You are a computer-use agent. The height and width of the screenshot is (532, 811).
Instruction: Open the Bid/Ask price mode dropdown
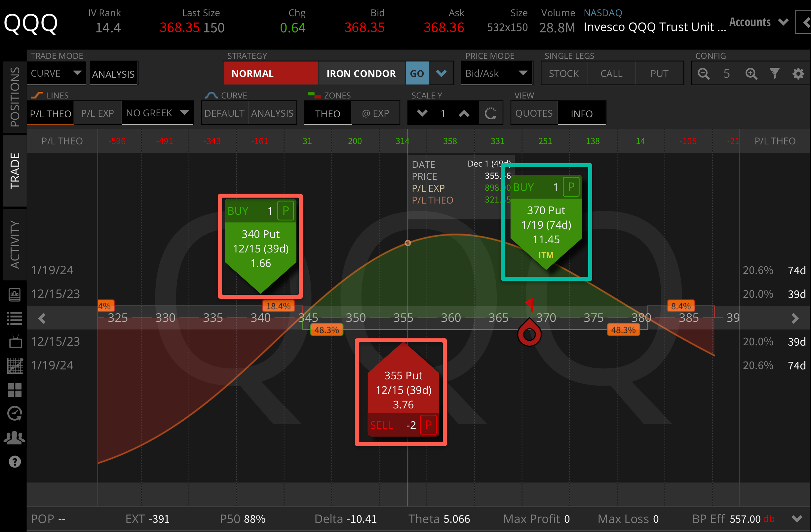(x=496, y=73)
